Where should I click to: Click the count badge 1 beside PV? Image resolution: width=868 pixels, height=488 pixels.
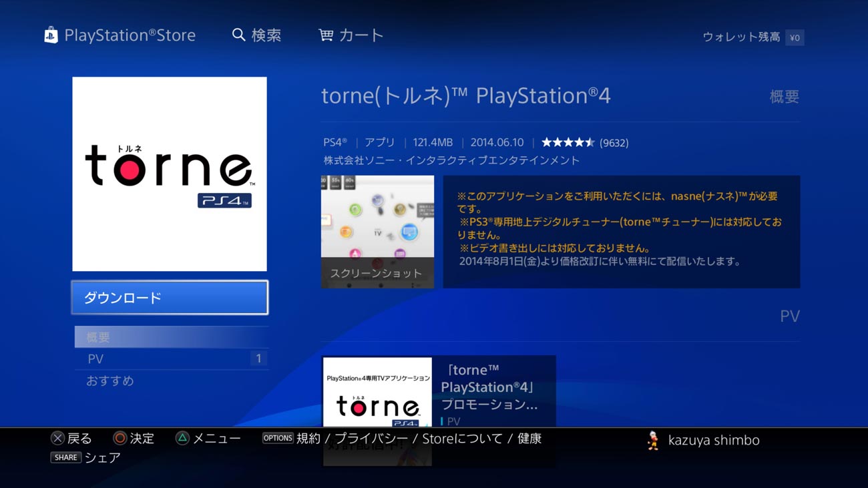258,358
